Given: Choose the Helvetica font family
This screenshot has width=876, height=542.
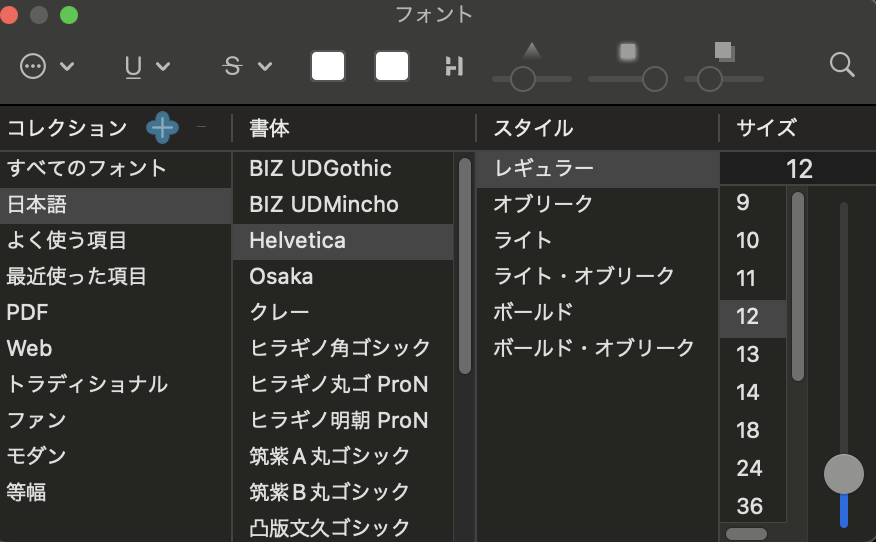Looking at the screenshot, I should [342, 241].
